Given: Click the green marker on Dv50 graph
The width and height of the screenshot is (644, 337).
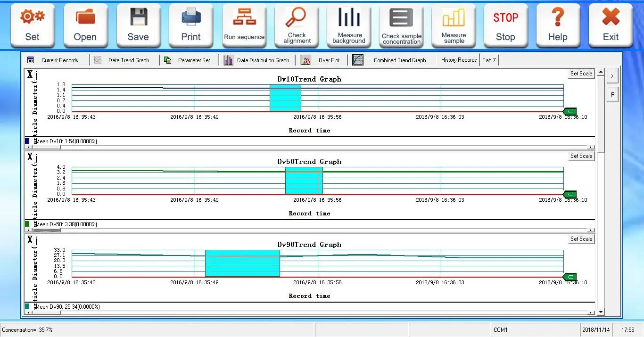Looking at the screenshot, I should (x=570, y=194).
